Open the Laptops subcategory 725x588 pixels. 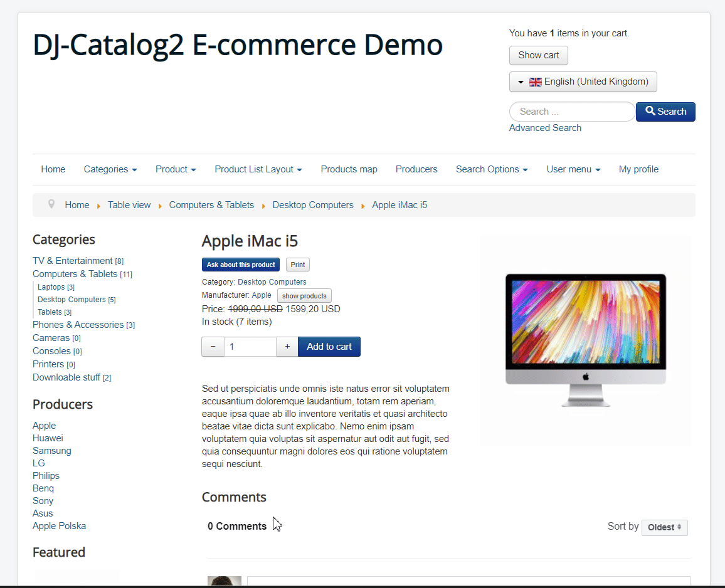coord(51,287)
